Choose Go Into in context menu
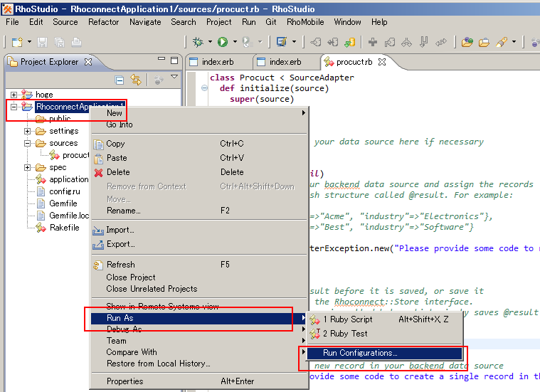540x392 pixels. tap(200, 125)
